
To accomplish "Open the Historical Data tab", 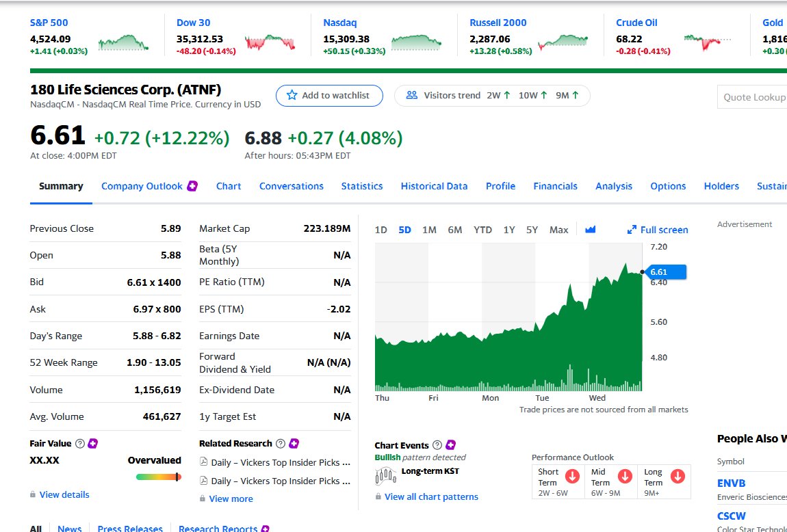I will pyautogui.click(x=434, y=186).
